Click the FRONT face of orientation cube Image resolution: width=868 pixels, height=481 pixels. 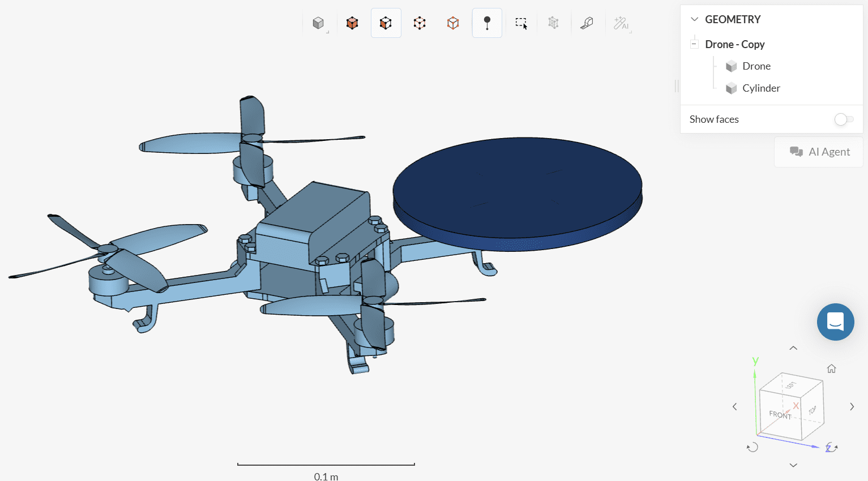(x=780, y=414)
